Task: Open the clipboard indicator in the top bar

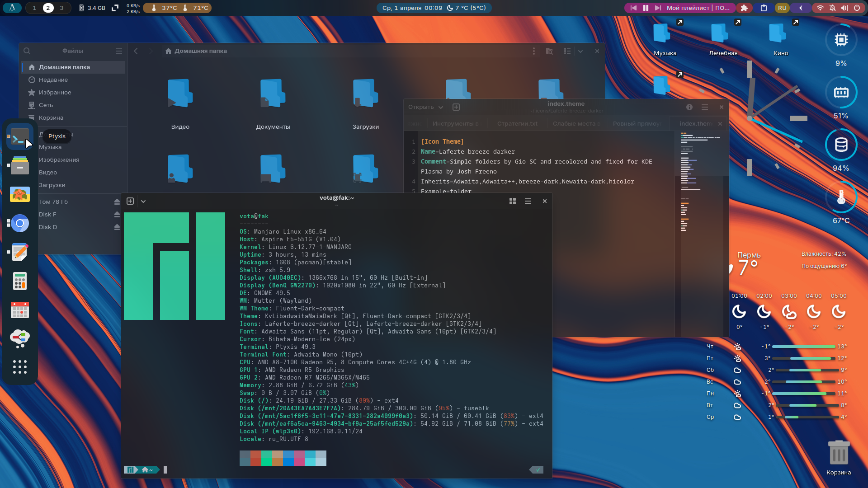Action: (x=764, y=8)
